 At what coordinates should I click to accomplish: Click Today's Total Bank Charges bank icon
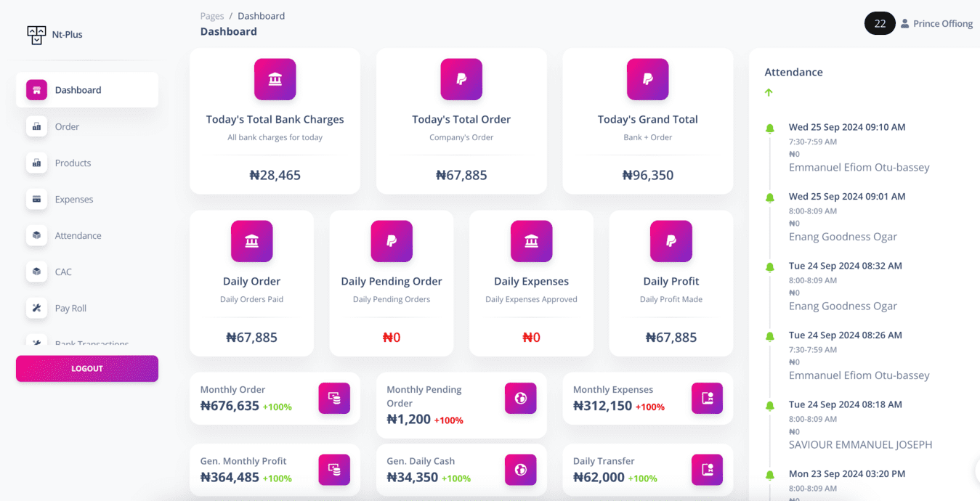coord(275,79)
